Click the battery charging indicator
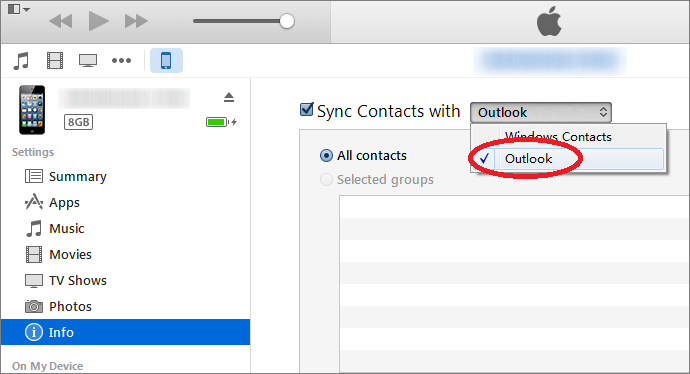 221,122
